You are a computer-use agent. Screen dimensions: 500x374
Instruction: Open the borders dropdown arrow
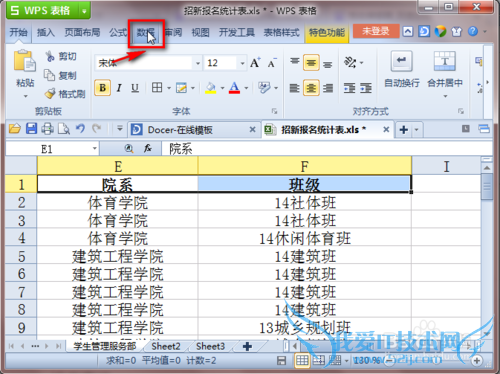coord(169,88)
